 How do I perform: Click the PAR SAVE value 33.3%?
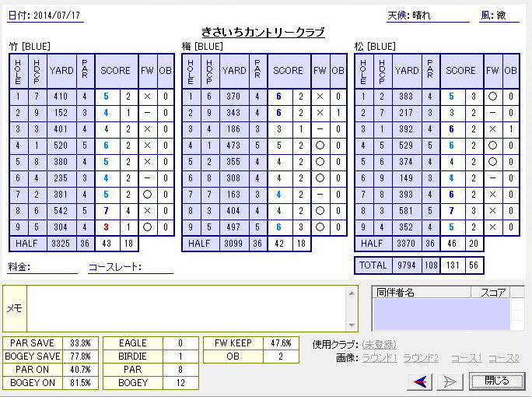point(80,343)
